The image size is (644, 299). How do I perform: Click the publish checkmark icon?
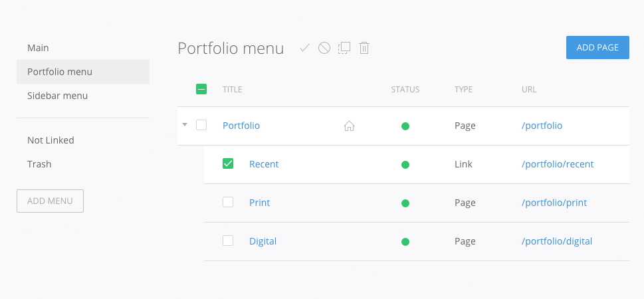click(304, 48)
